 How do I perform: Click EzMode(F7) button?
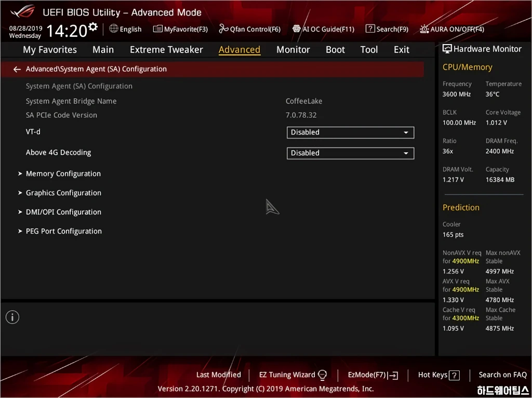point(373,375)
